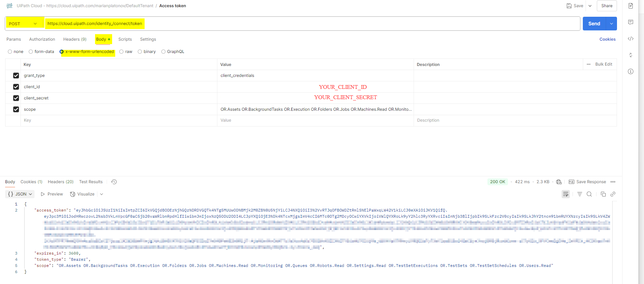Open the Scripts tab

(125, 39)
